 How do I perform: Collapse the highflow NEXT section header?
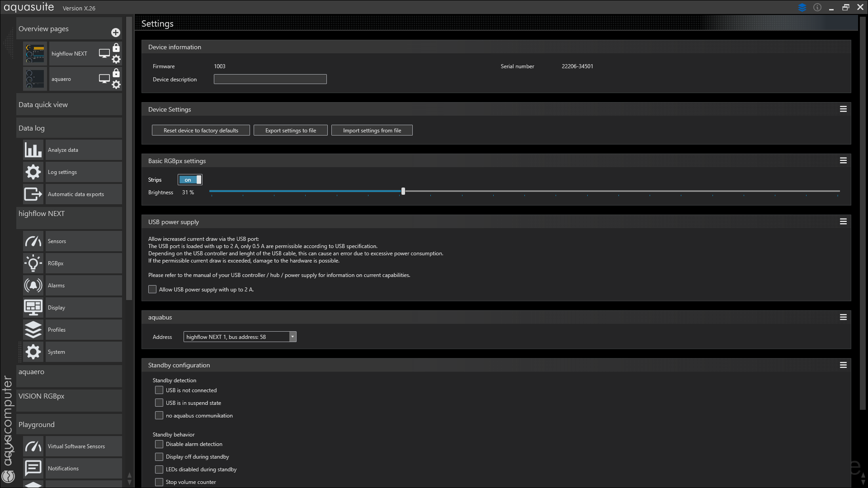(69, 218)
